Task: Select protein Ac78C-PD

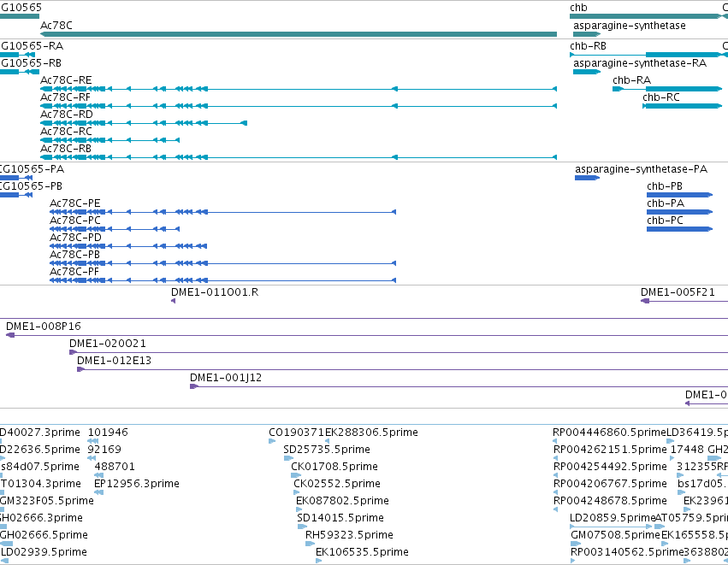Action: pyautogui.click(x=128, y=246)
